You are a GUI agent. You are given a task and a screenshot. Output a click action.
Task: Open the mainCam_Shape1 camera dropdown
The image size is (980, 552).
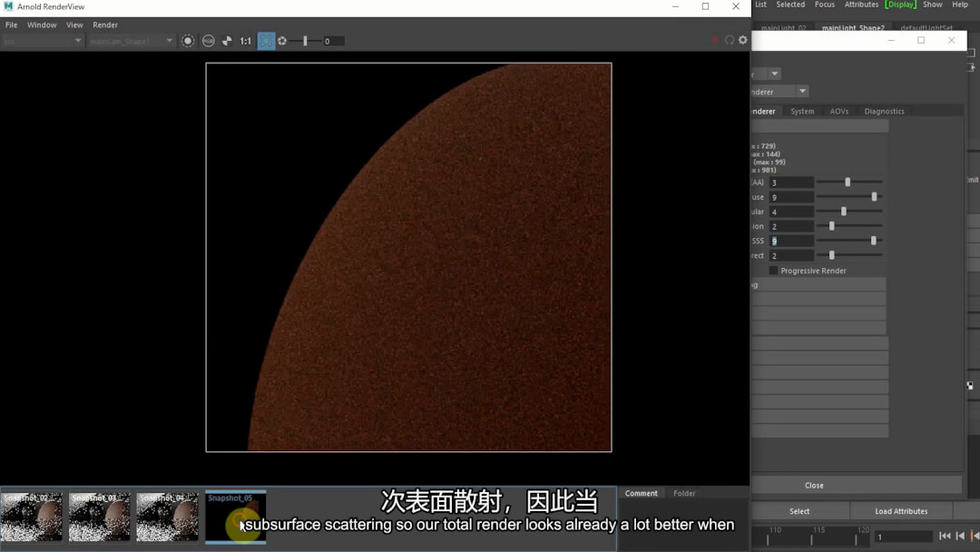[131, 41]
